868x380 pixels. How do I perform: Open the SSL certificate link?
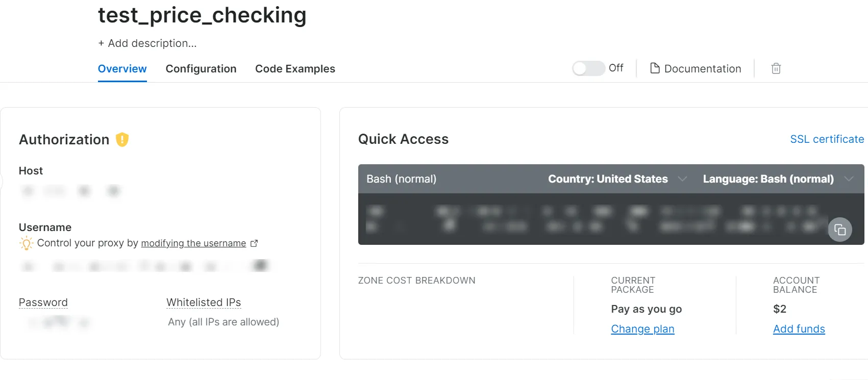tap(827, 139)
